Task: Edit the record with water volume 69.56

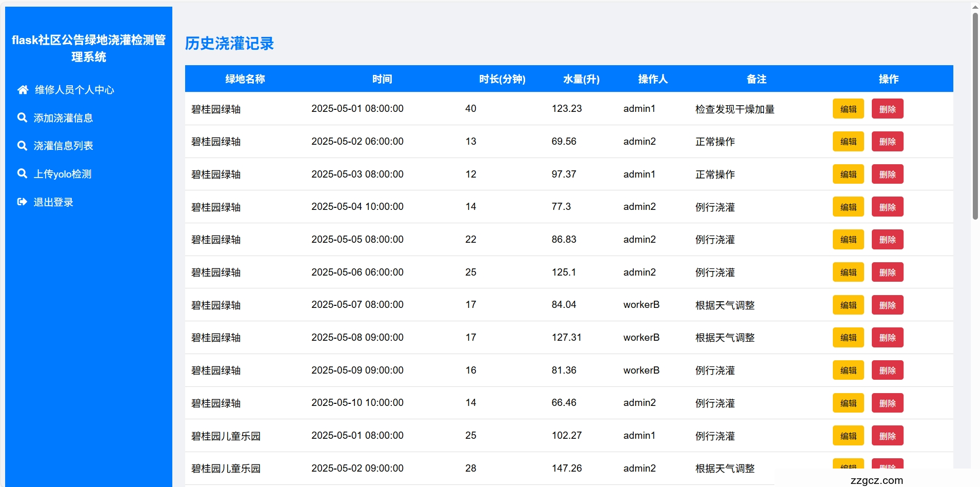Action: [848, 142]
